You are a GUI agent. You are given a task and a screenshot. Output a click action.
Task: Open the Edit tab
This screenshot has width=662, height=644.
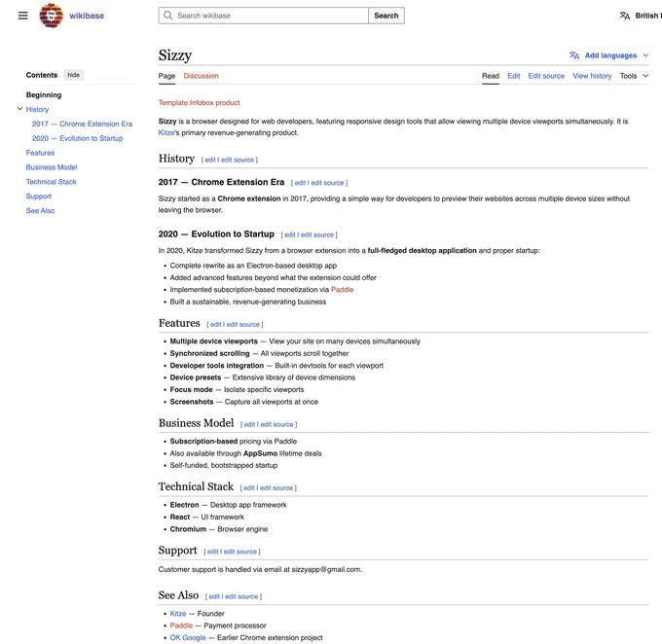(x=513, y=76)
